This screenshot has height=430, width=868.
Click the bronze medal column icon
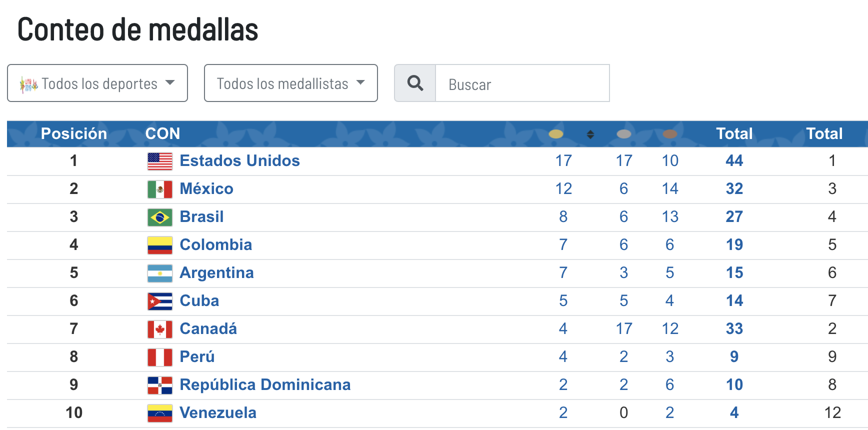point(670,134)
